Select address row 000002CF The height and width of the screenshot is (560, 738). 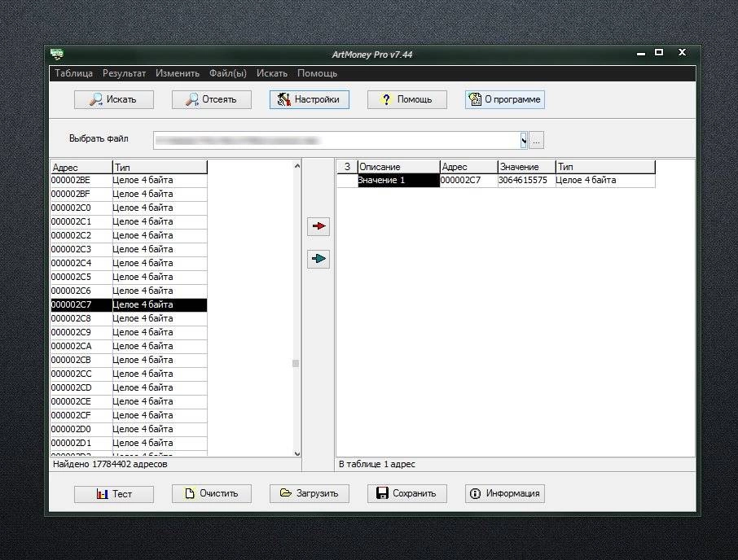pos(129,415)
